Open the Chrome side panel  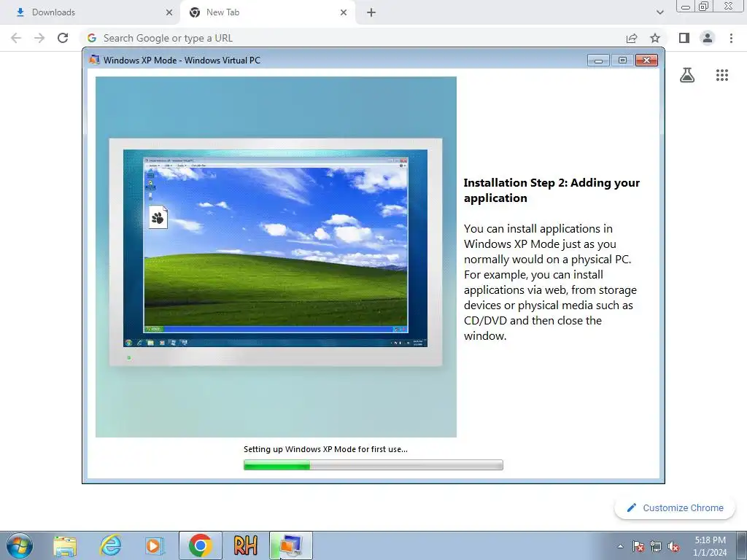pyautogui.click(x=684, y=38)
